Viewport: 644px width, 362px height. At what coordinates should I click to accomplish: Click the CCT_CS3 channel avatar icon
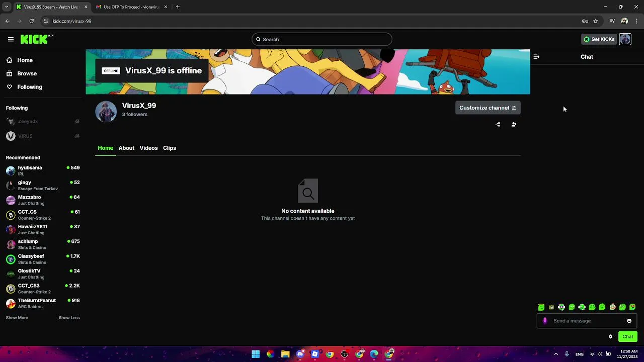11,289
